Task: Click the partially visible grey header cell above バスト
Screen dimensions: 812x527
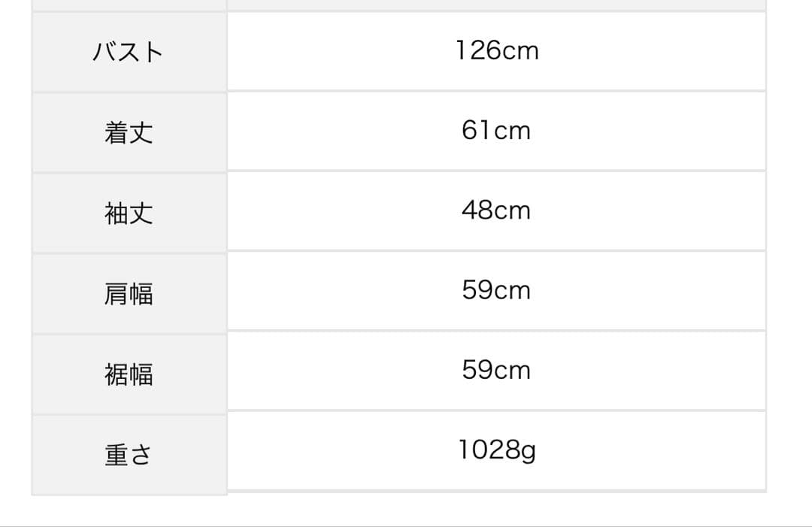Action: pos(129,5)
